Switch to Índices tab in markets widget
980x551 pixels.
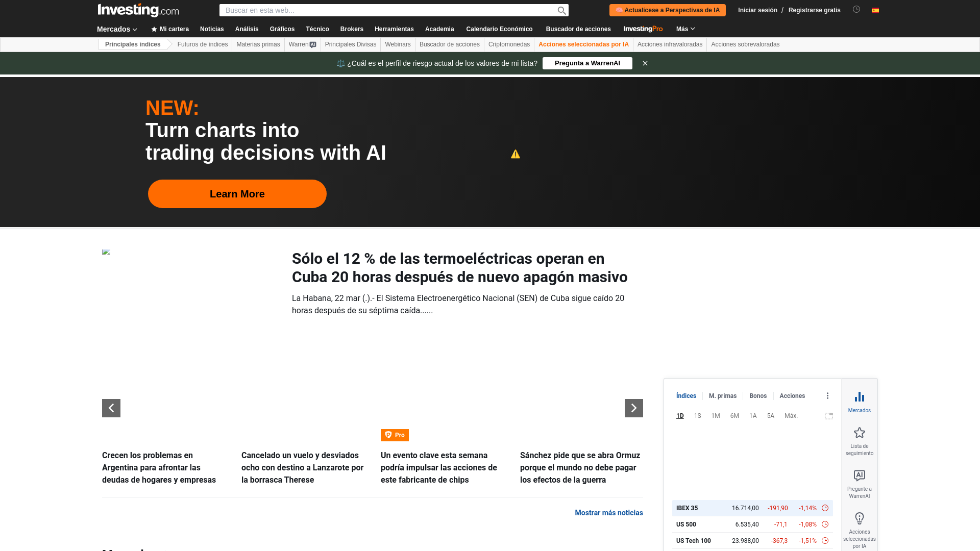686,396
